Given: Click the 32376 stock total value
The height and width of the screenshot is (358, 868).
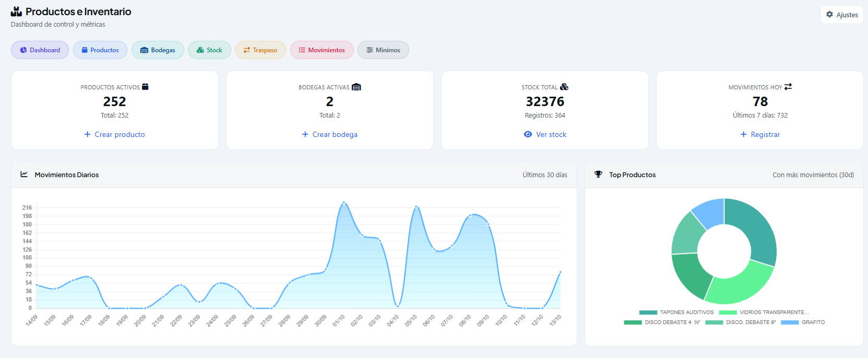Looking at the screenshot, I should pos(545,101).
